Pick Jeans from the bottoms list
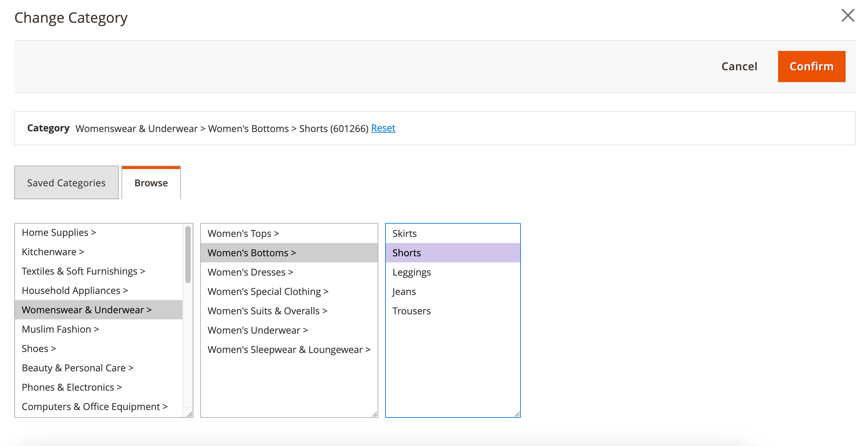868x446 pixels. [404, 292]
